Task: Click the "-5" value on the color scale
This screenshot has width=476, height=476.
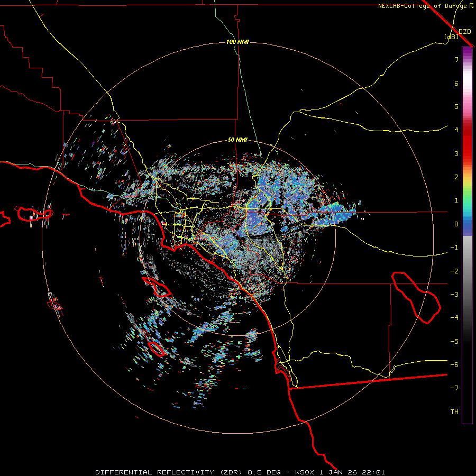Action: tap(454, 342)
